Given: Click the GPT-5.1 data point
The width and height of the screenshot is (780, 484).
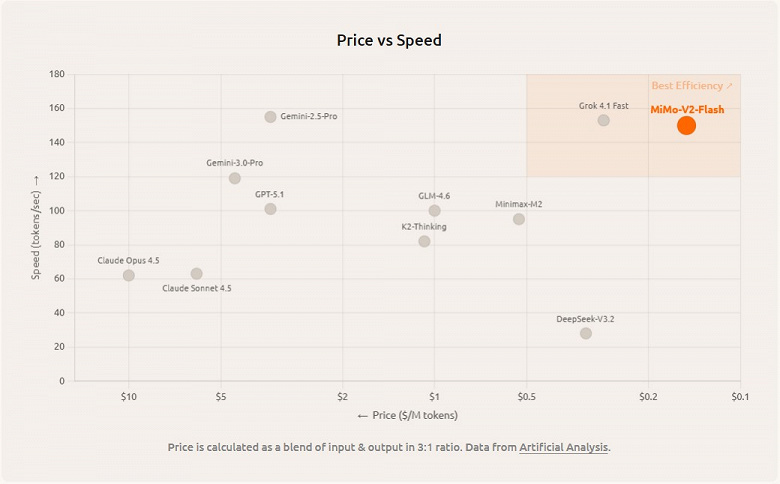Looking at the screenshot, I should 270,209.
